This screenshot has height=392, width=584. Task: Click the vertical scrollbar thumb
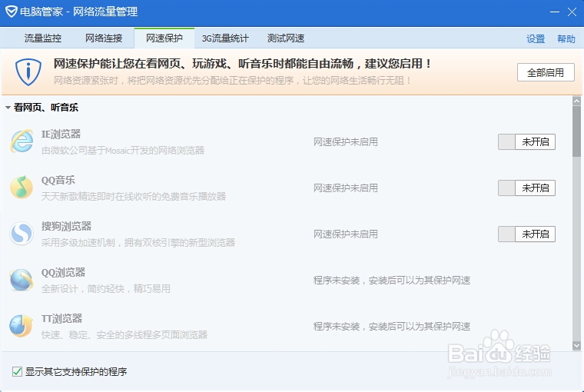[576, 131]
